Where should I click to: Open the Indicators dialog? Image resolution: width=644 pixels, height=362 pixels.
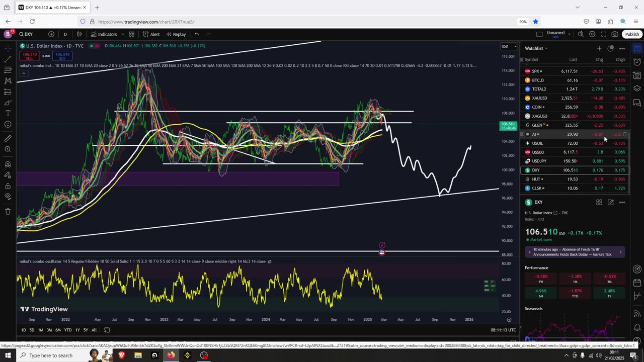click(104, 34)
